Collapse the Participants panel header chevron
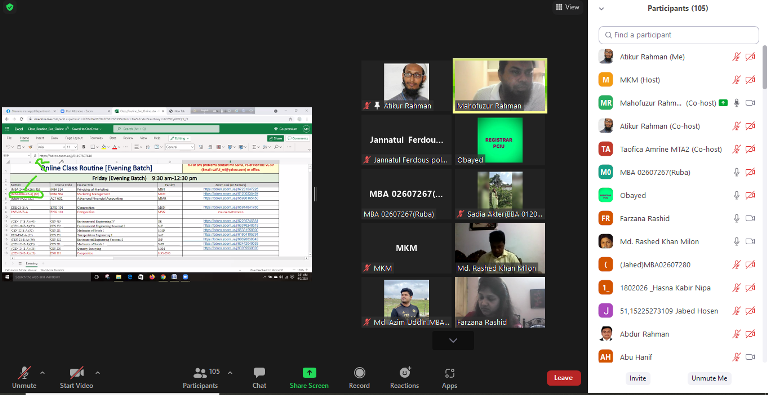768x395 pixels. 601,8
